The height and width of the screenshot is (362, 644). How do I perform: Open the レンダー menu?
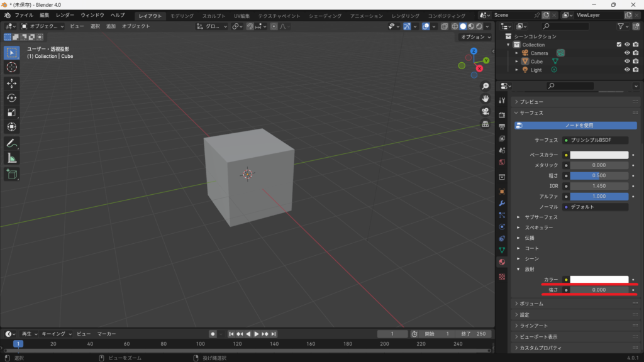(65, 15)
